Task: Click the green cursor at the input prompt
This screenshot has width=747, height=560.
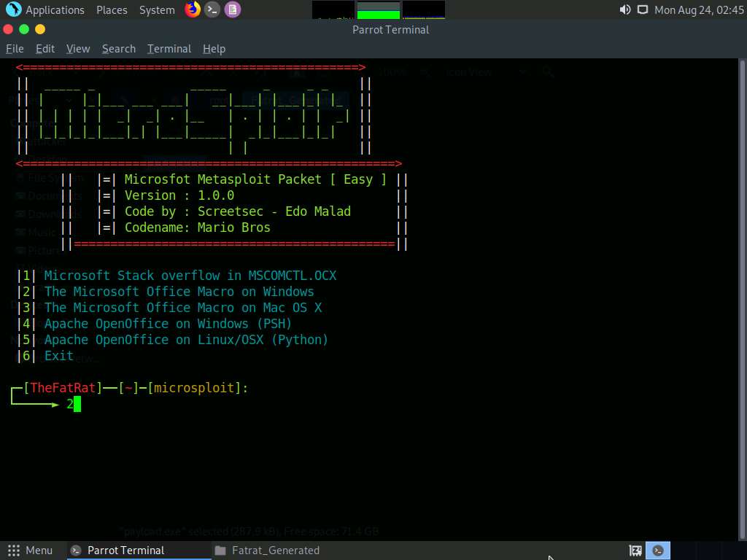Action: coord(77,404)
